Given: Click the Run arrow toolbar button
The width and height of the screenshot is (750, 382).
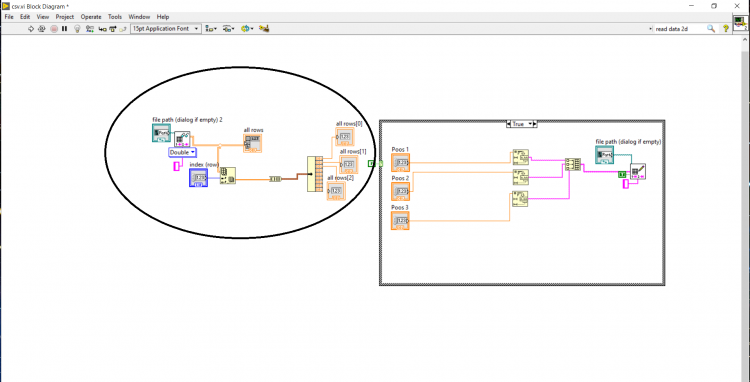Looking at the screenshot, I should [x=31, y=29].
